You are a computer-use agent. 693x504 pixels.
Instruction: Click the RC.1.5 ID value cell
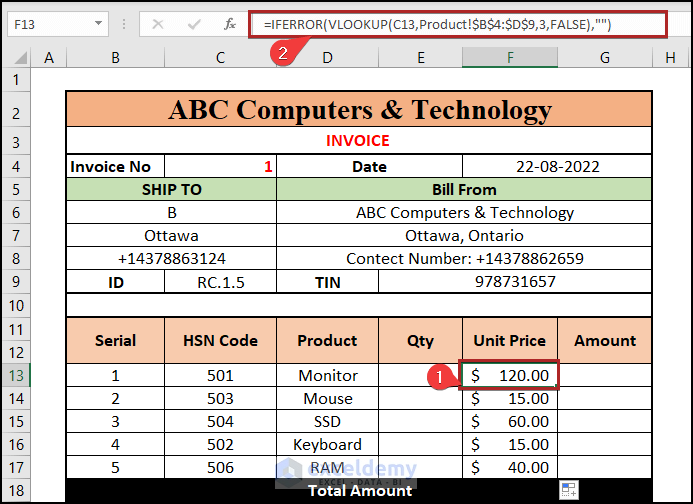pos(220,282)
